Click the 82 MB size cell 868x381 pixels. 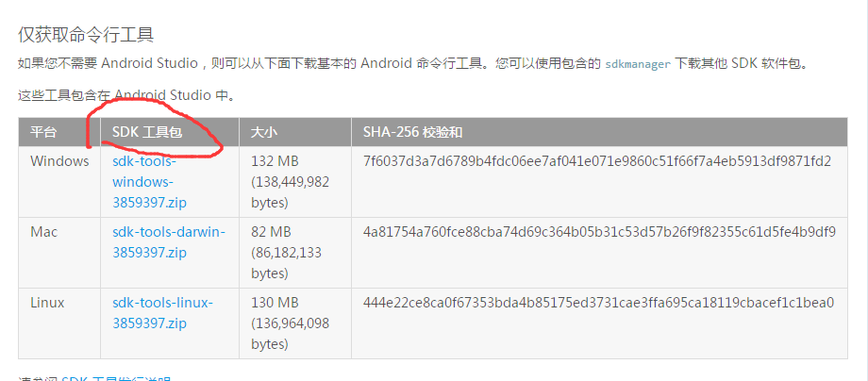coord(286,253)
